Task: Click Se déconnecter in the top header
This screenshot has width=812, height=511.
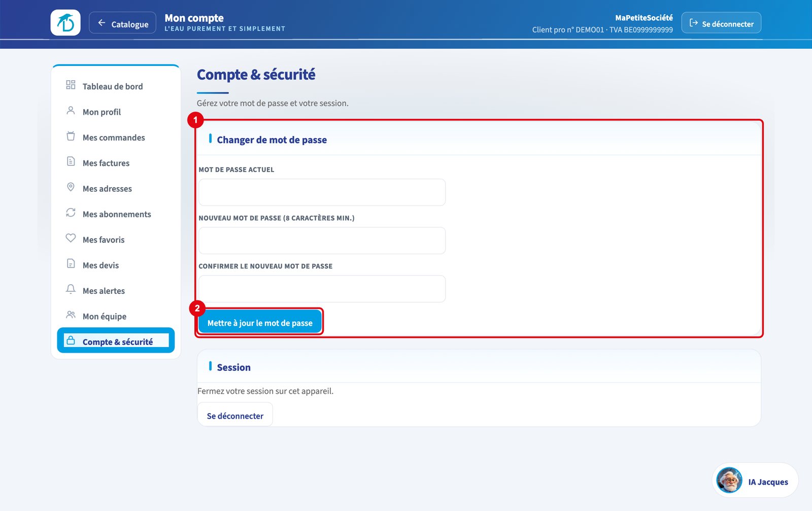Action: (721, 23)
